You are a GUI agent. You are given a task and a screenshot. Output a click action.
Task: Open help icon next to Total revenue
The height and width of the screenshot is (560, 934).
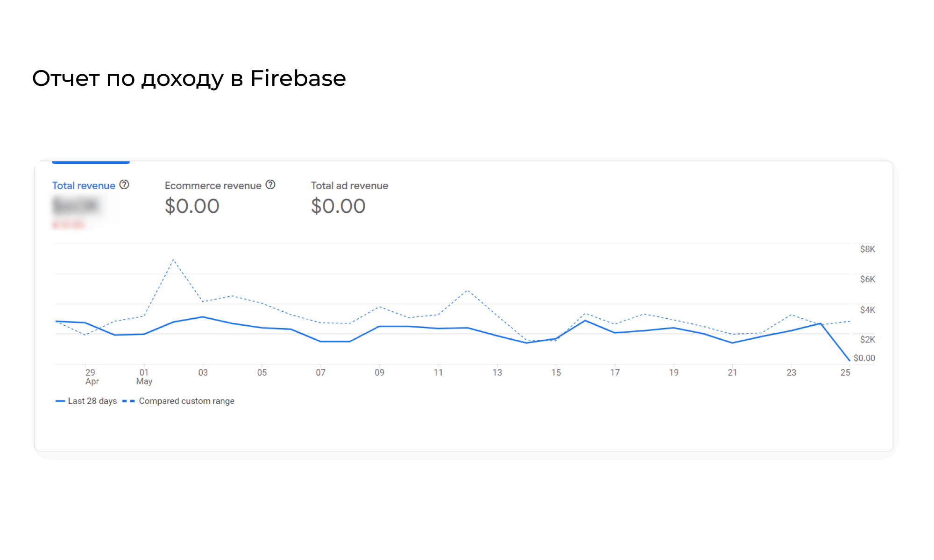[x=124, y=185]
